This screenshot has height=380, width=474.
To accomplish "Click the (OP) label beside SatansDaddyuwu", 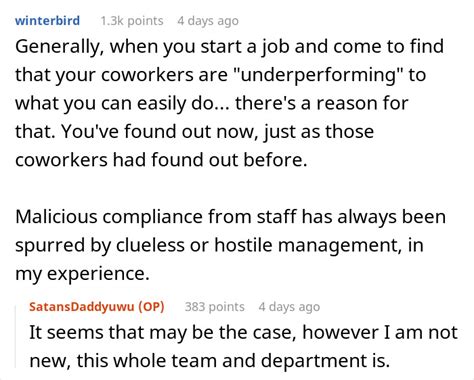I will click(151, 306).
